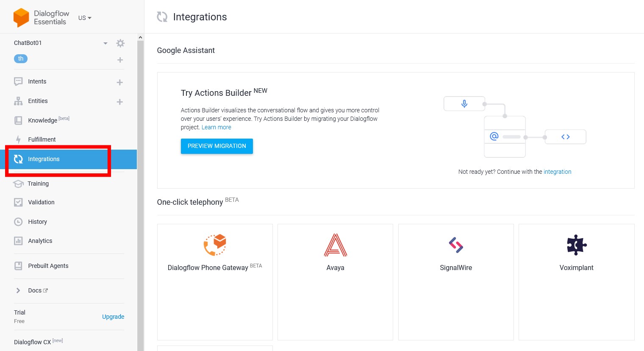Add a new language with plus icon
644x351 pixels.
pos(120,60)
